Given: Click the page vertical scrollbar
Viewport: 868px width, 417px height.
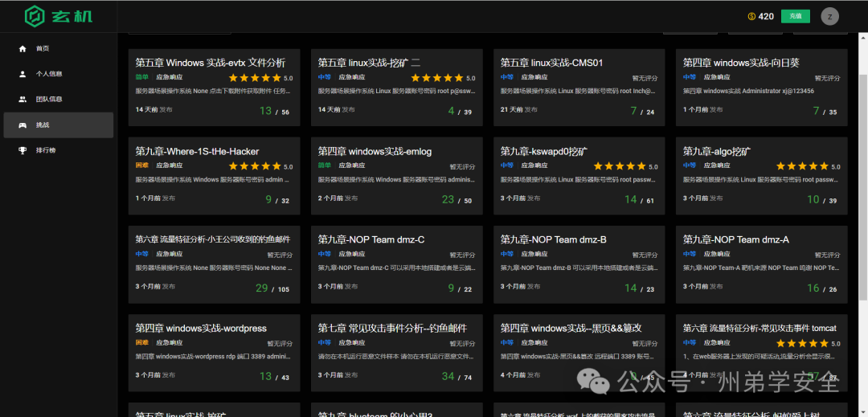Looking at the screenshot, I should [x=863, y=188].
